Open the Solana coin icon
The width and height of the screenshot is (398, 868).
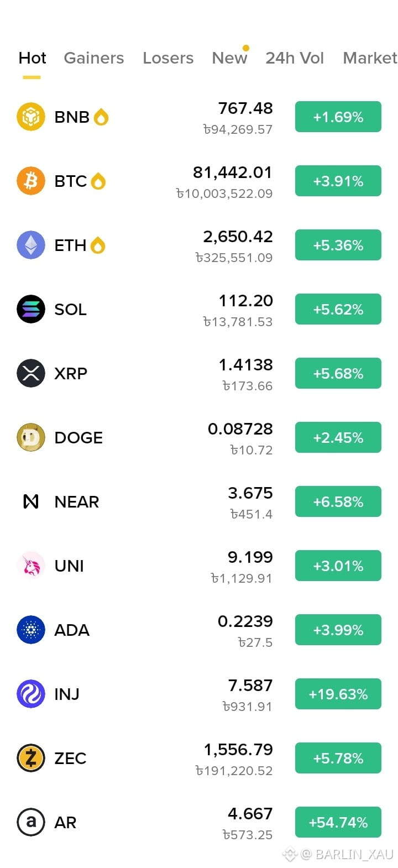click(x=31, y=309)
